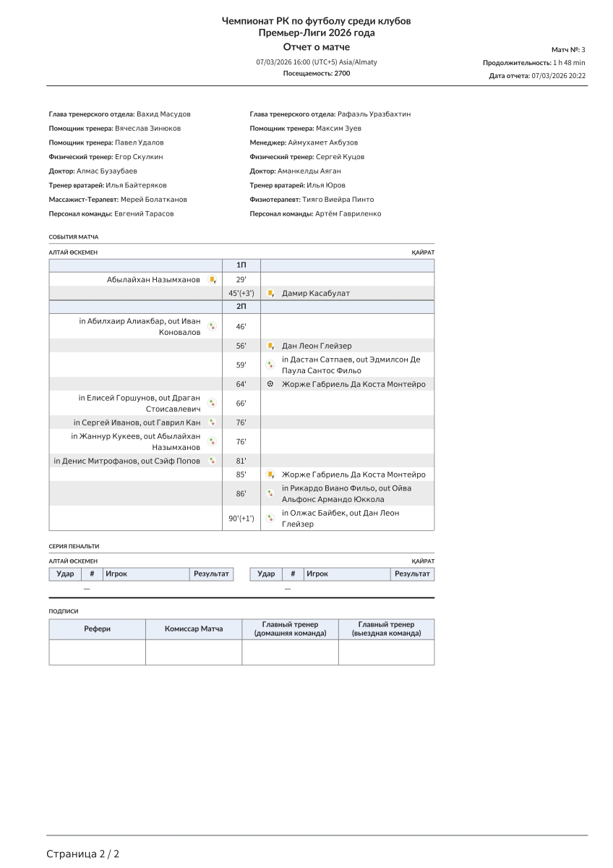The width and height of the screenshot is (613, 868).
Task: Click the substitution icon for Елисей Горшунов at 66'
Action: click(213, 403)
